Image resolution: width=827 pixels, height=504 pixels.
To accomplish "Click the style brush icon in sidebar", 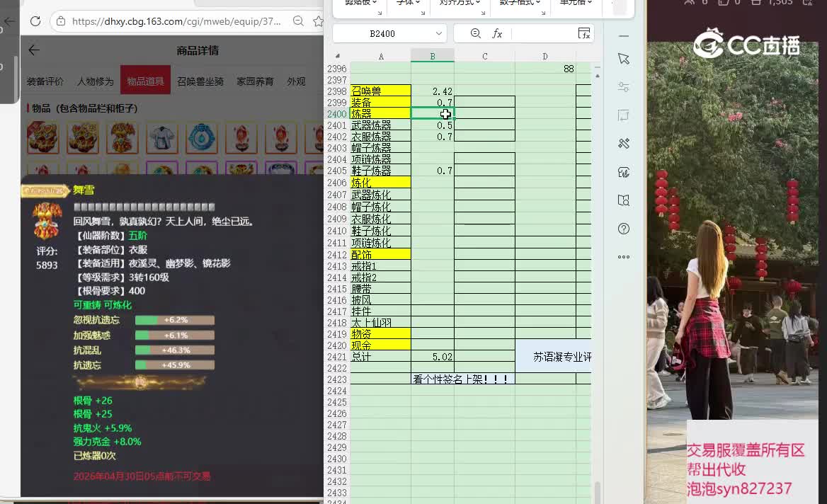I will pyautogui.click(x=624, y=172).
